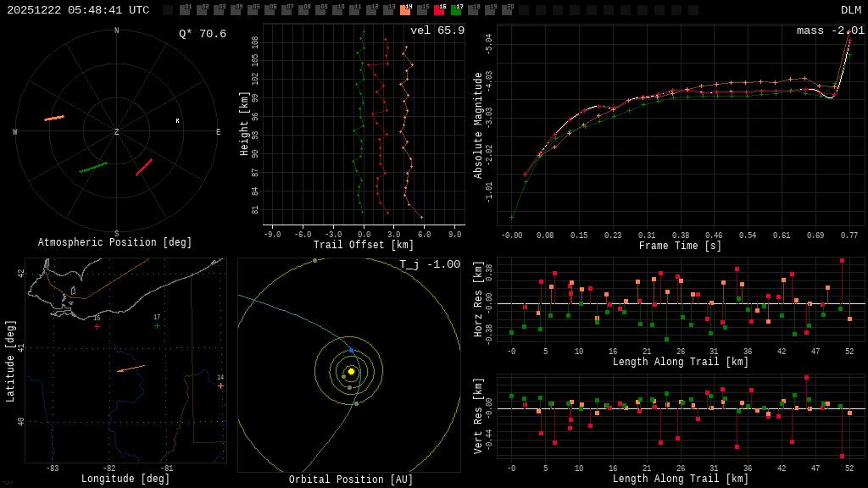Viewport: 868px width, 488px height.
Task: Click the Trail Offset [km] axis label
Action: pos(363,245)
